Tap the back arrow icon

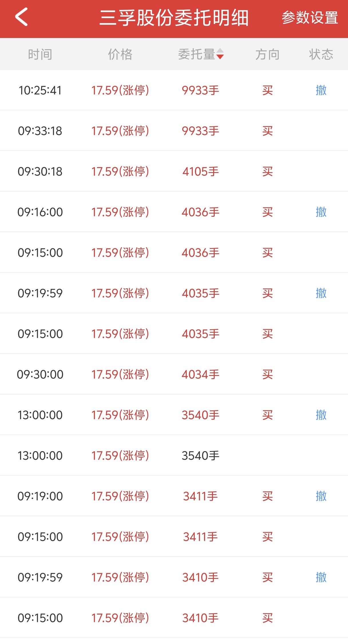point(21,17)
